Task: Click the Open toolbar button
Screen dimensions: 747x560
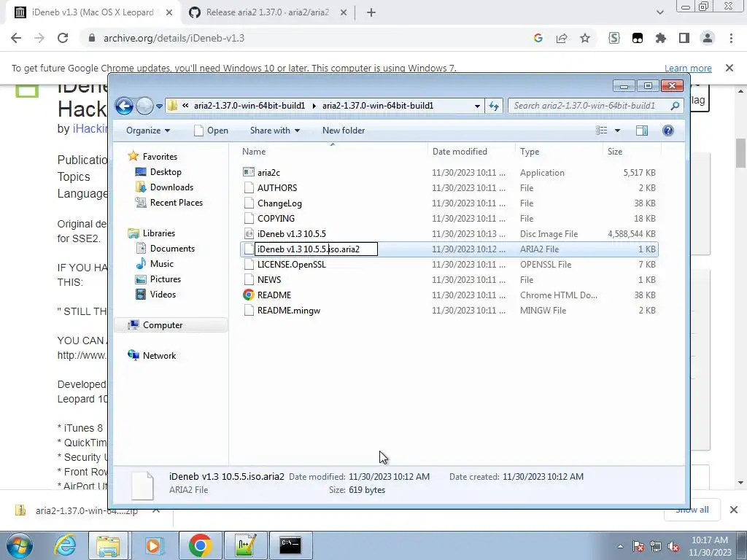Action: point(211,131)
